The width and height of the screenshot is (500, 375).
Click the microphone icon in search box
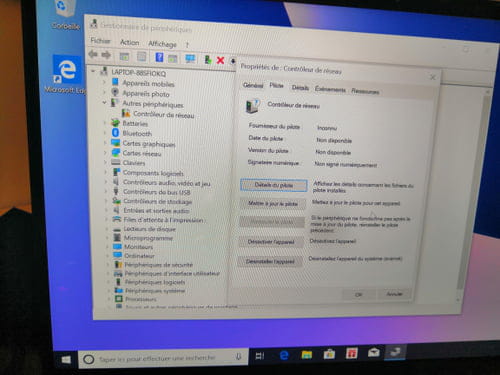238,357
